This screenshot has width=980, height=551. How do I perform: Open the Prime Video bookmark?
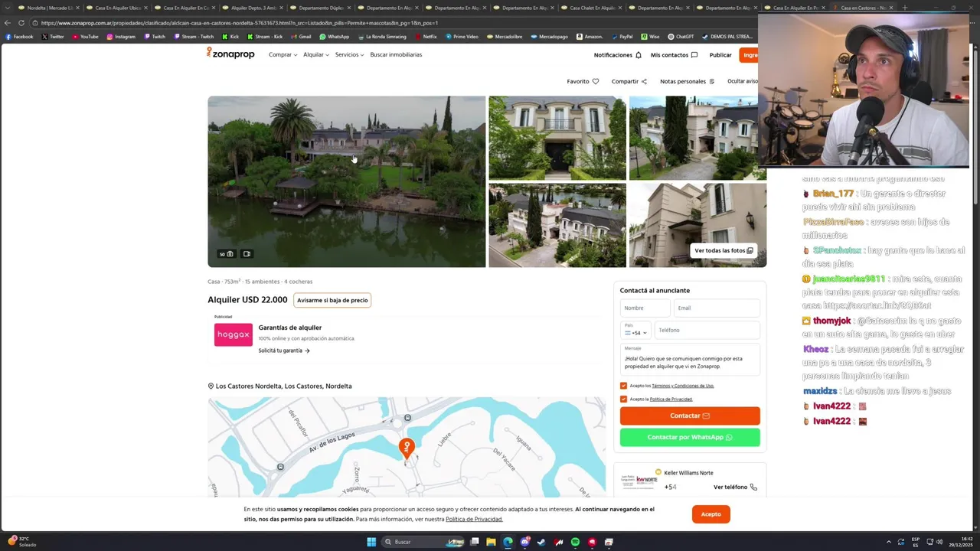click(461, 37)
